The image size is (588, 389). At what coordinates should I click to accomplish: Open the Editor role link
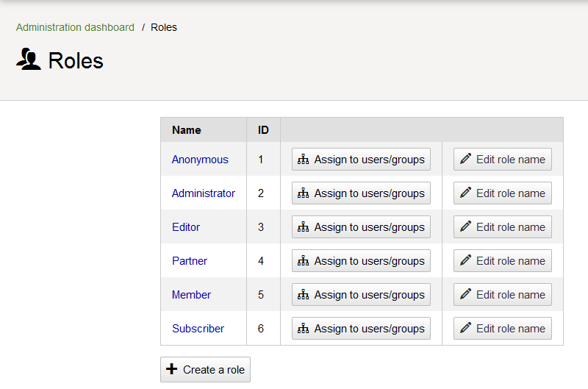(x=186, y=227)
